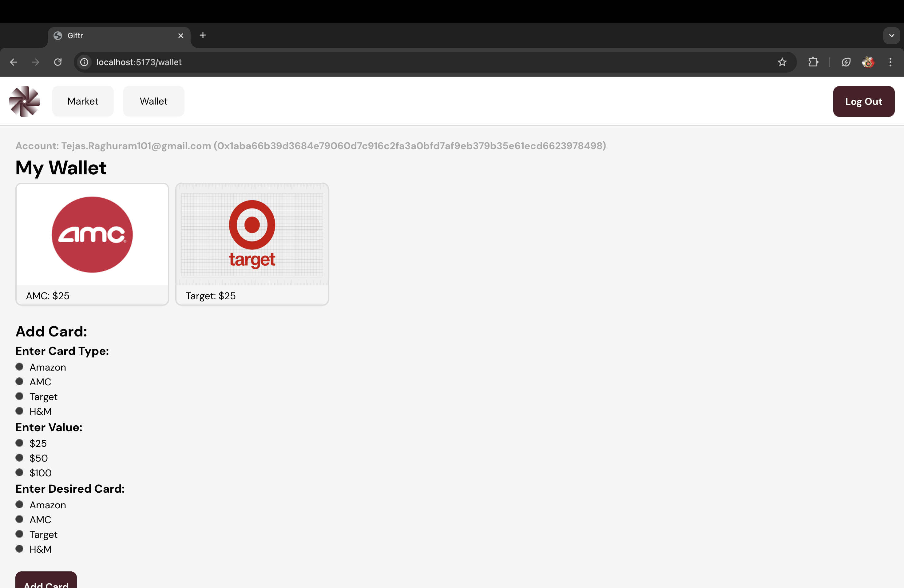Open a new browser tab

(203, 35)
